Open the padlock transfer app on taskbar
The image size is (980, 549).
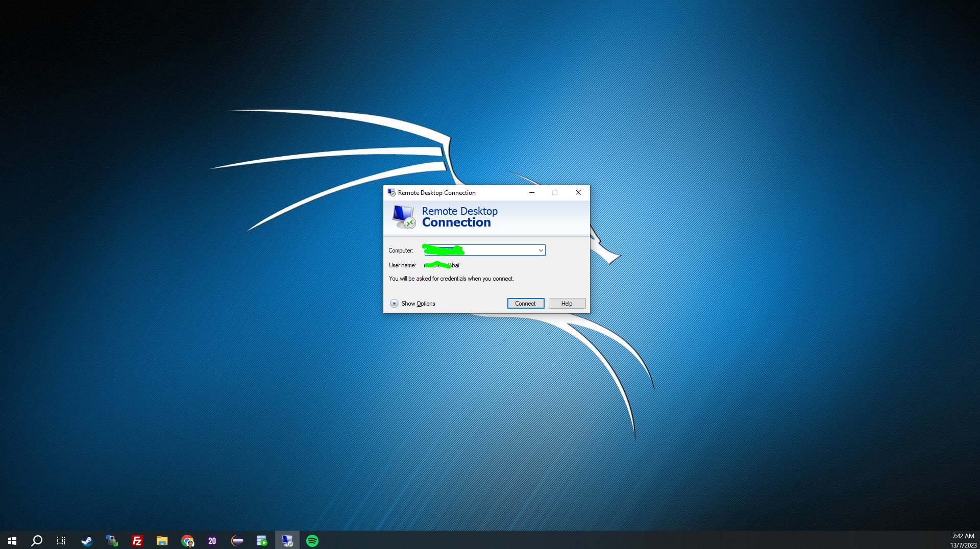(x=112, y=540)
